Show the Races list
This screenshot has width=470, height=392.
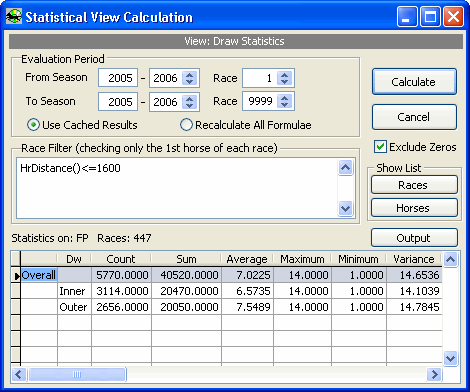tap(414, 185)
